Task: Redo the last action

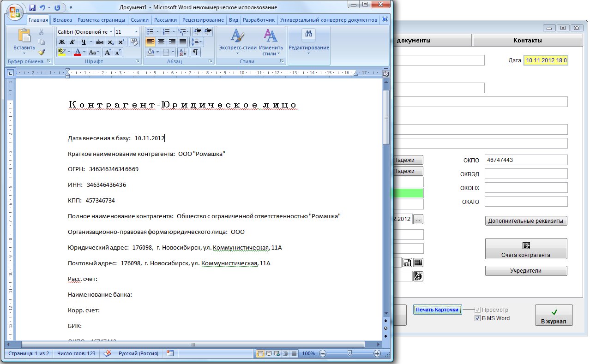Action: point(57,8)
